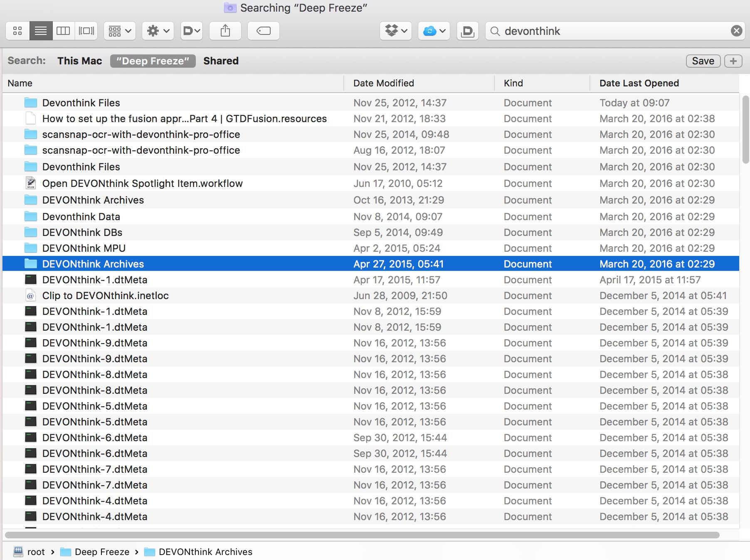This screenshot has height=560, width=750.
Task: Sort by the Date Modified column
Action: (419, 83)
